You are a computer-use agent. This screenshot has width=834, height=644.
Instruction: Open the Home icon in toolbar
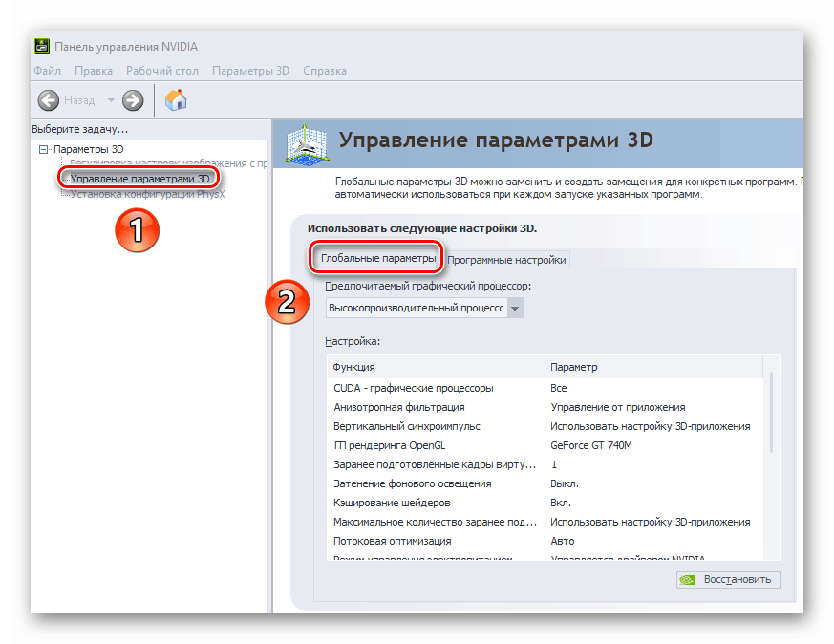(176, 100)
